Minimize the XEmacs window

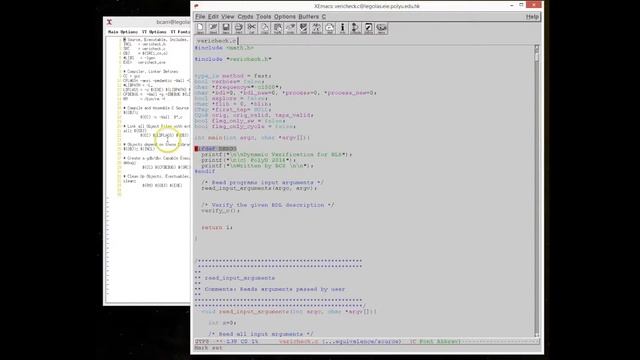coord(512,5)
